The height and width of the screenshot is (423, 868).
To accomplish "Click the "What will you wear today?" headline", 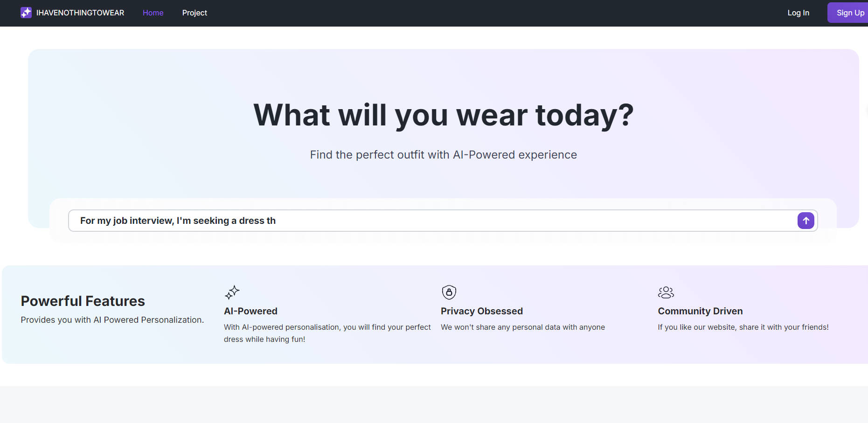I will point(443,115).
